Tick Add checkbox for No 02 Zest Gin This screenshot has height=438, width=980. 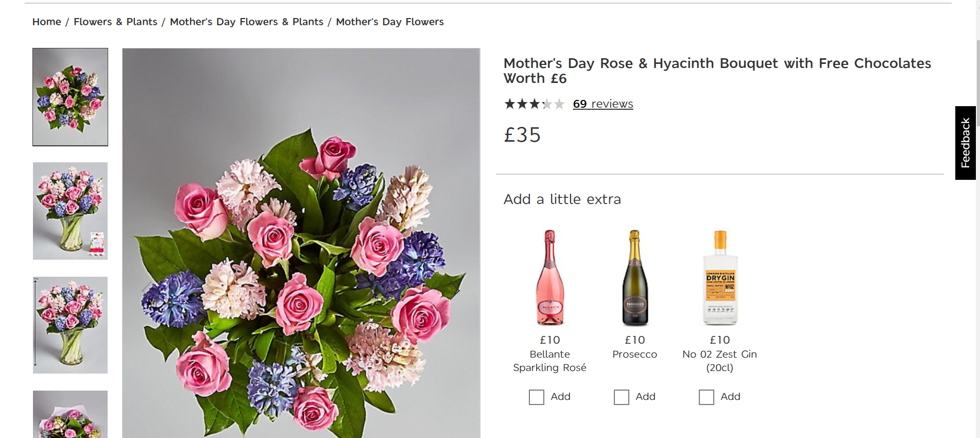(707, 397)
